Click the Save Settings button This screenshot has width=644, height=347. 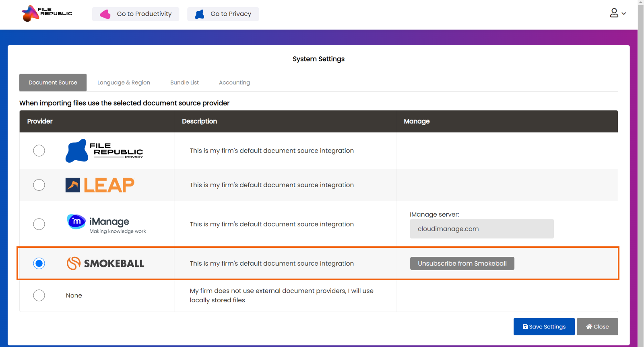point(544,327)
